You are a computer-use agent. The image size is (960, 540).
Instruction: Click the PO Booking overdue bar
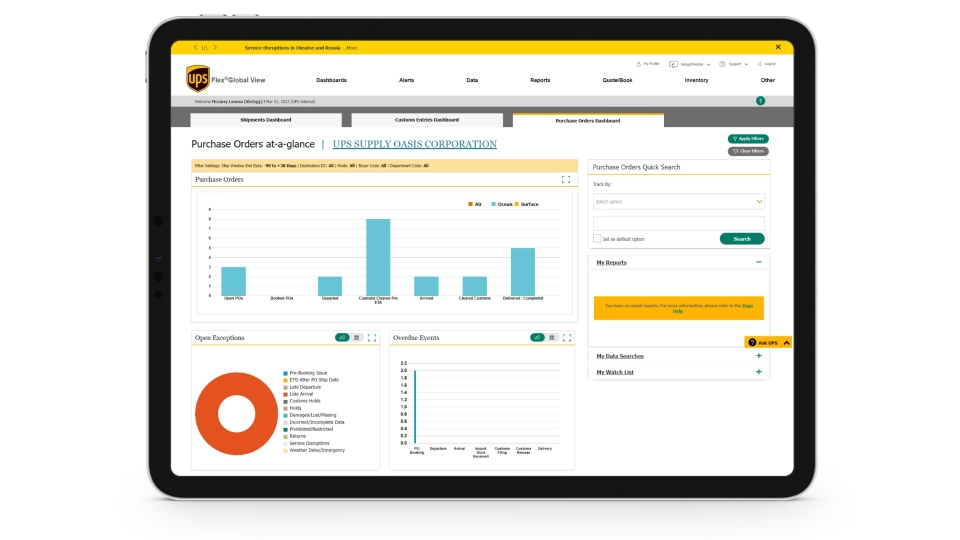click(415, 407)
